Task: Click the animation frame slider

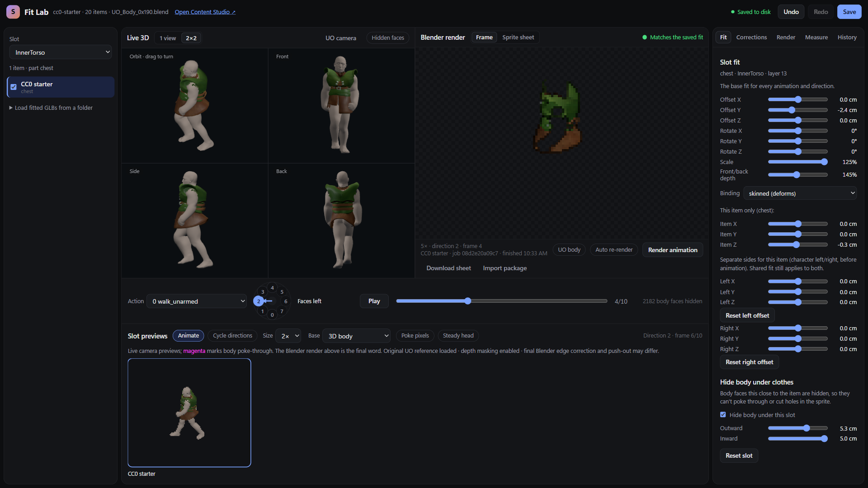Action: coord(501,301)
